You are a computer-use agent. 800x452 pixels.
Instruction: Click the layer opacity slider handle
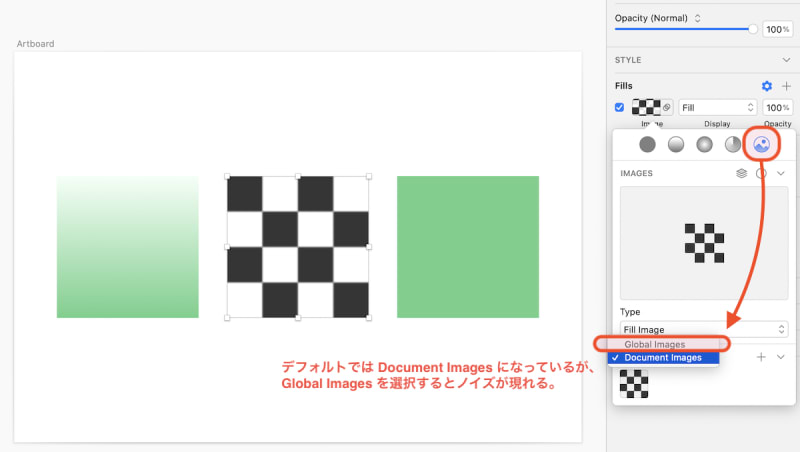click(x=753, y=30)
